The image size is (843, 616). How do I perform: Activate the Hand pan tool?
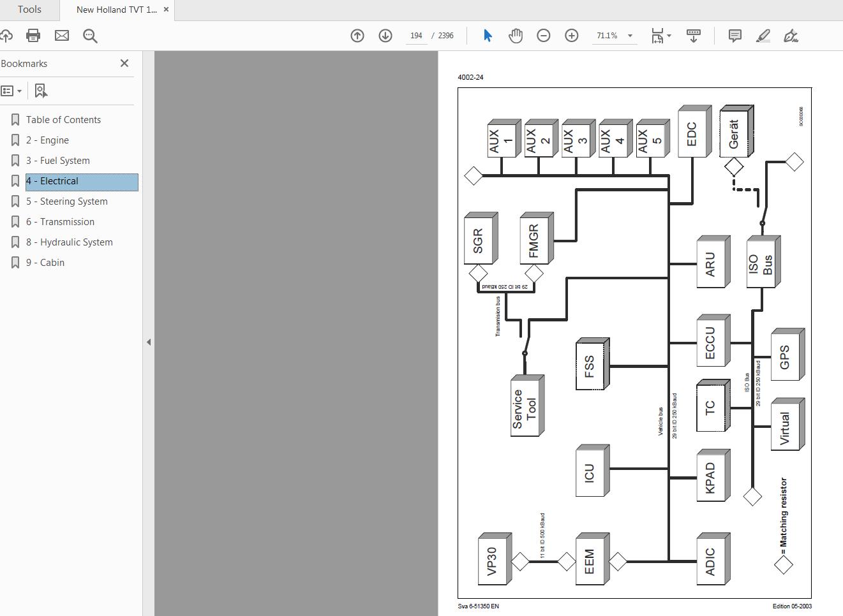pos(516,36)
